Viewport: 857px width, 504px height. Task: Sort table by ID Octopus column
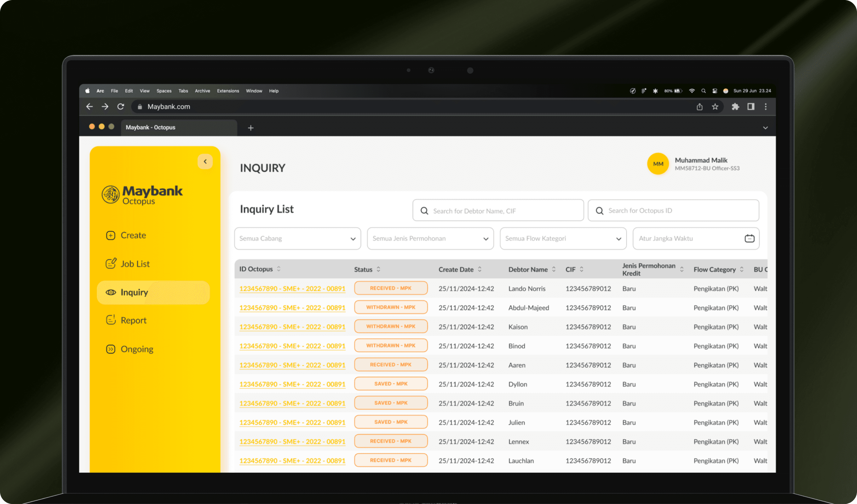pyautogui.click(x=279, y=269)
